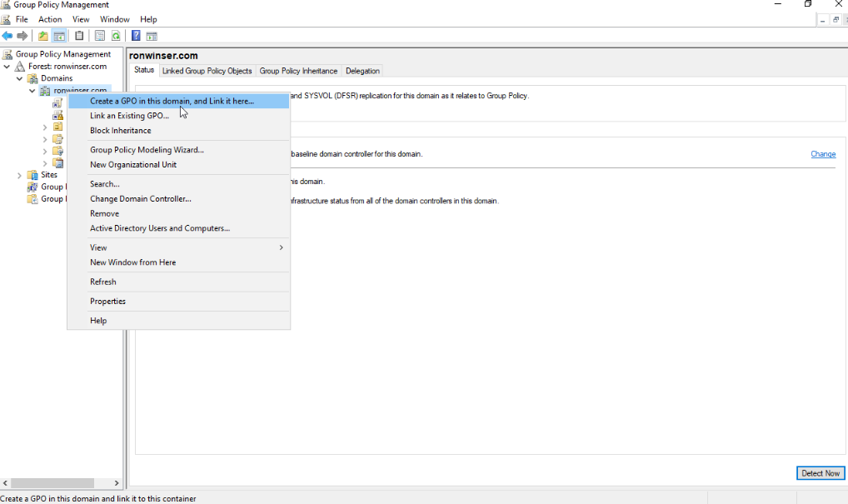Choose Link an Existing GPO from menu

click(x=129, y=116)
